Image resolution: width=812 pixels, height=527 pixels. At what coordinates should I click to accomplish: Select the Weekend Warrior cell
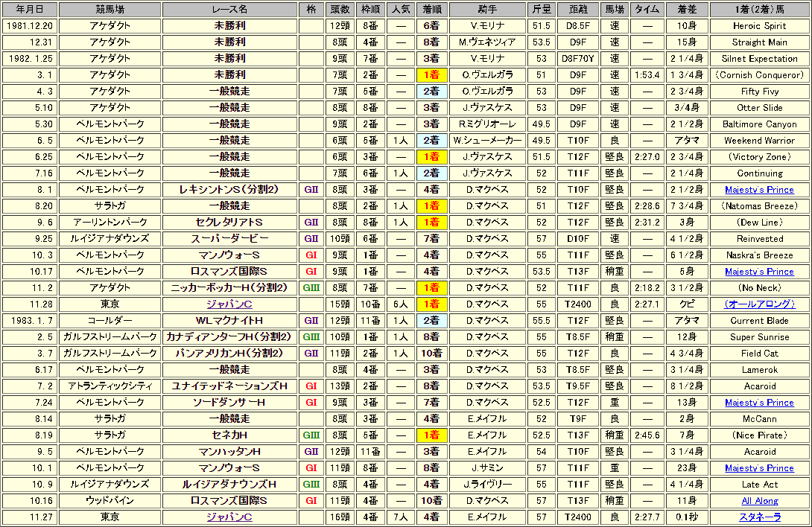tap(760, 140)
